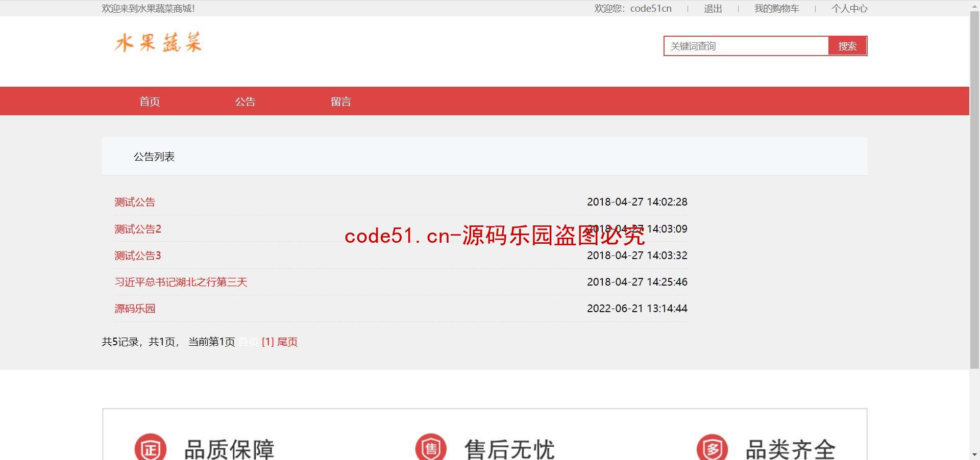Open 个人中心 personal center link
980x460 pixels.
coord(849,9)
